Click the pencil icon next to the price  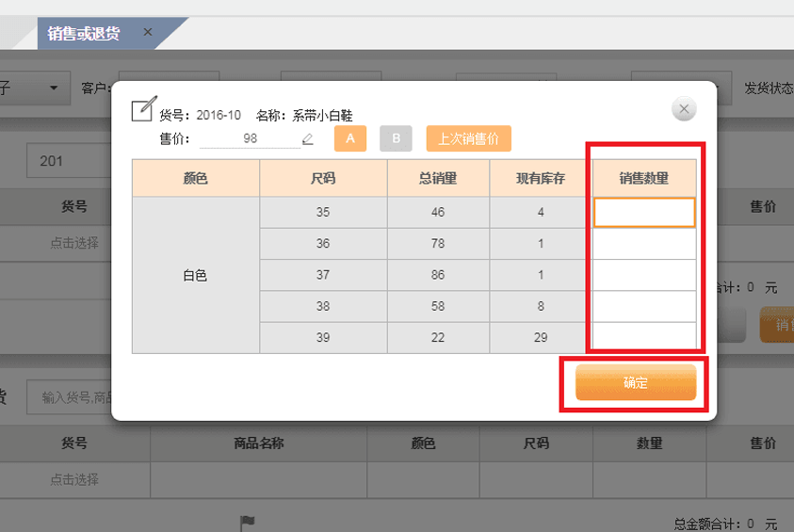tap(307, 139)
